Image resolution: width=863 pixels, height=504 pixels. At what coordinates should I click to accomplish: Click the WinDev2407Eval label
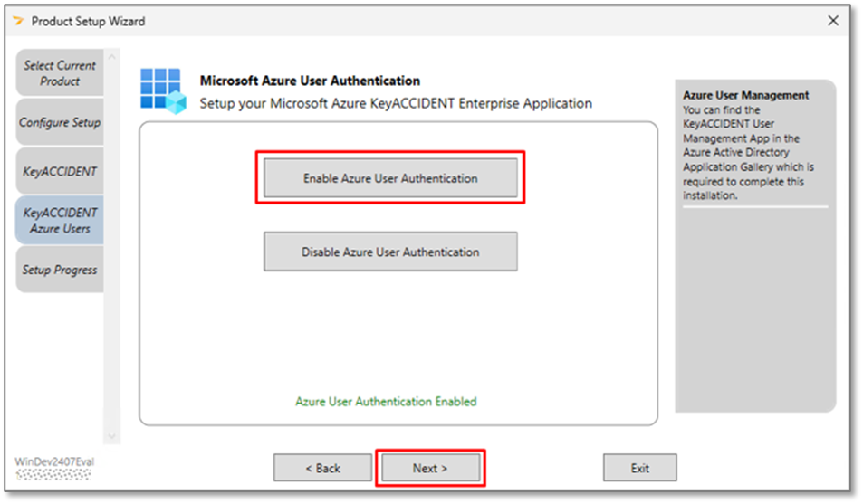[54, 462]
